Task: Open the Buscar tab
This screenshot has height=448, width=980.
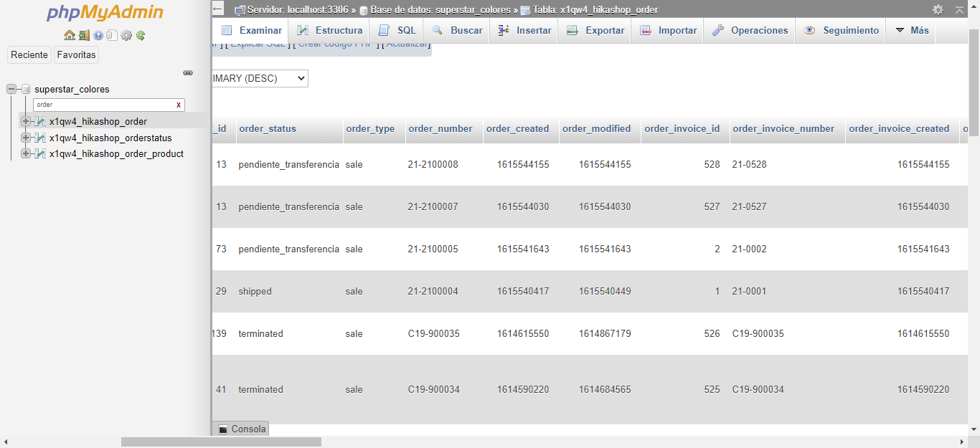Action: pyautogui.click(x=457, y=30)
